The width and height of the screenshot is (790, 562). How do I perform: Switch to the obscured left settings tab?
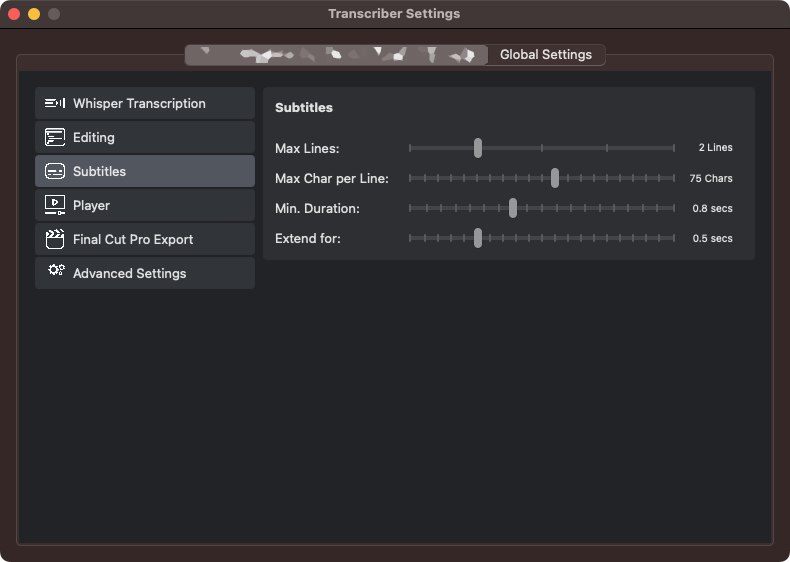point(337,54)
